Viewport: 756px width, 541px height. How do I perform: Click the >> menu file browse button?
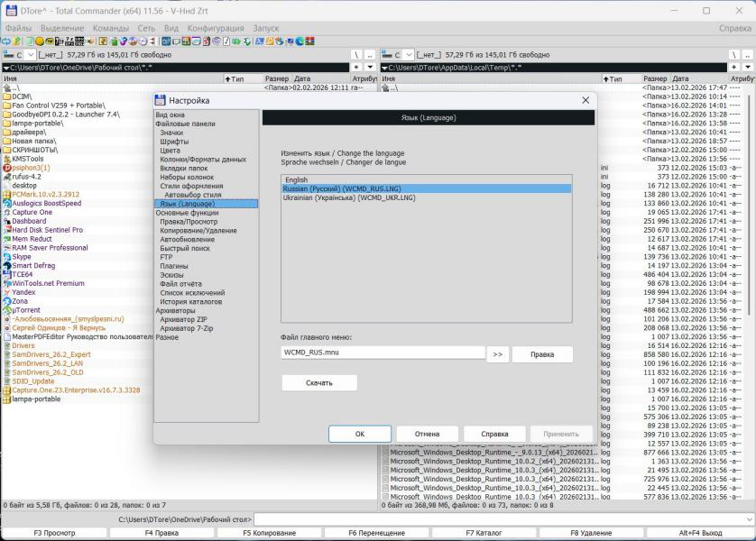point(497,354)
